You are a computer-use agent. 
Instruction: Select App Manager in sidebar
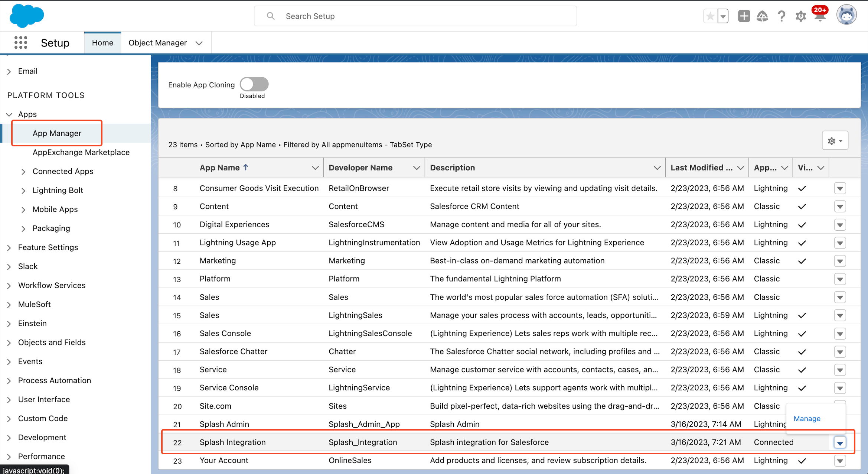coord(57,133)
